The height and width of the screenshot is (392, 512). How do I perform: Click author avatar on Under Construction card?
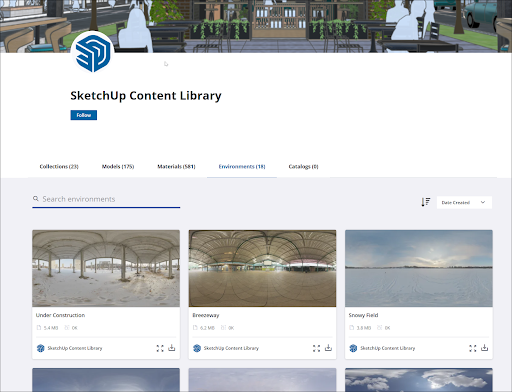coord(41,348)
